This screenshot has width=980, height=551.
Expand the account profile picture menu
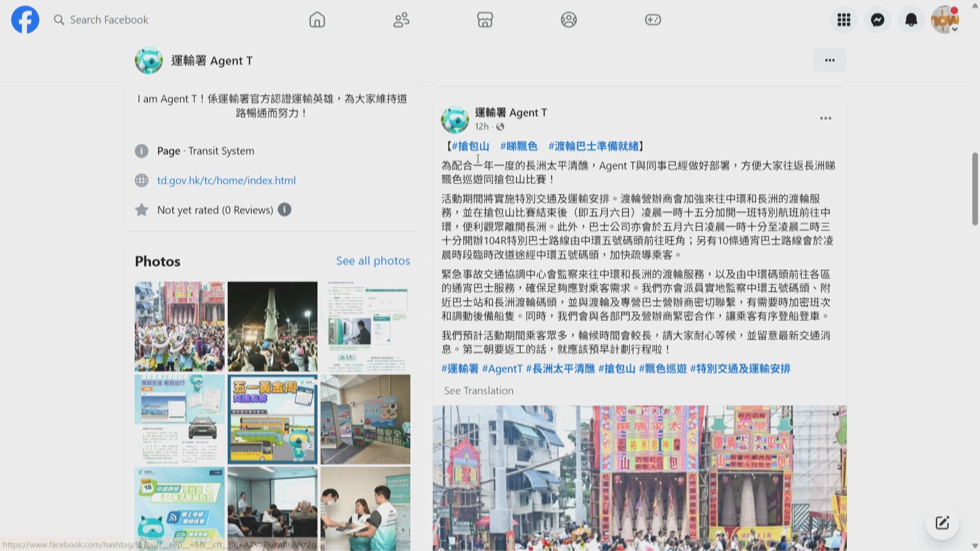[945, 20]
